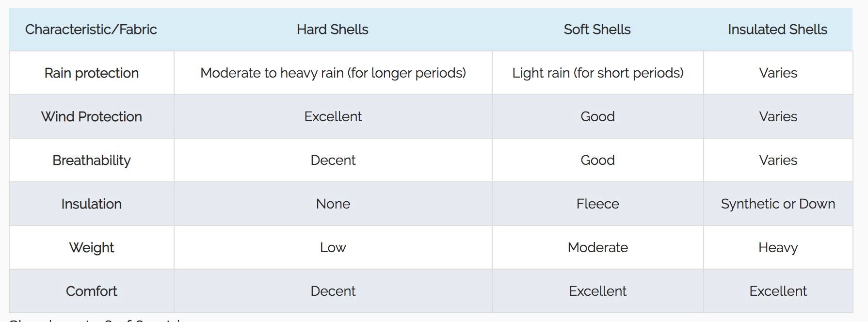The height and width of the screenshot is (322, 868).
Task: Click the 'None' insulation cell
Action: tap(333, 204)
